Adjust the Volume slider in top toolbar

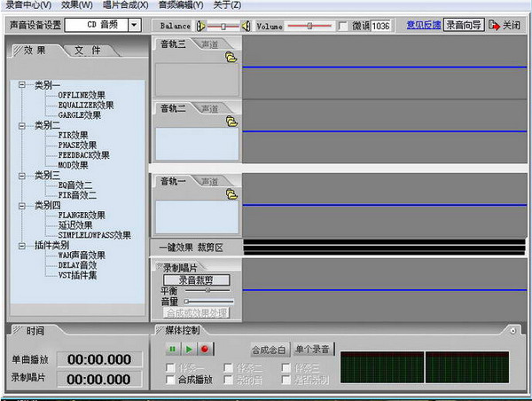pyautogui.click(x=309, y=26)
